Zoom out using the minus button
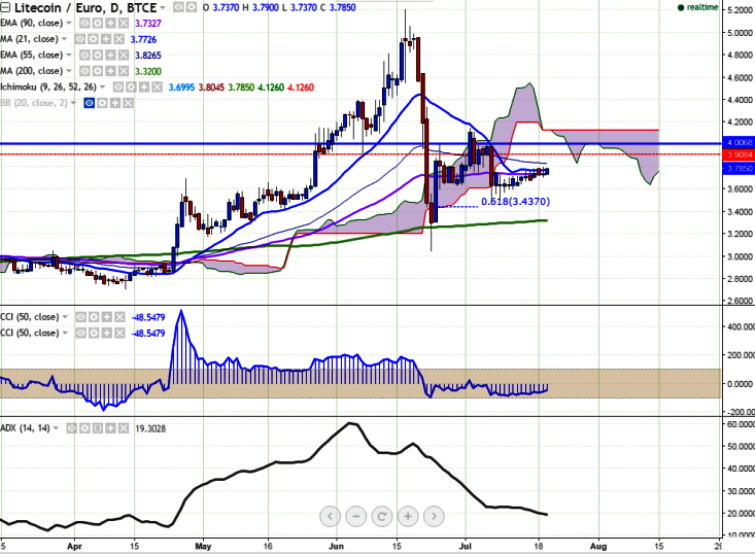 tap(356, 516)
